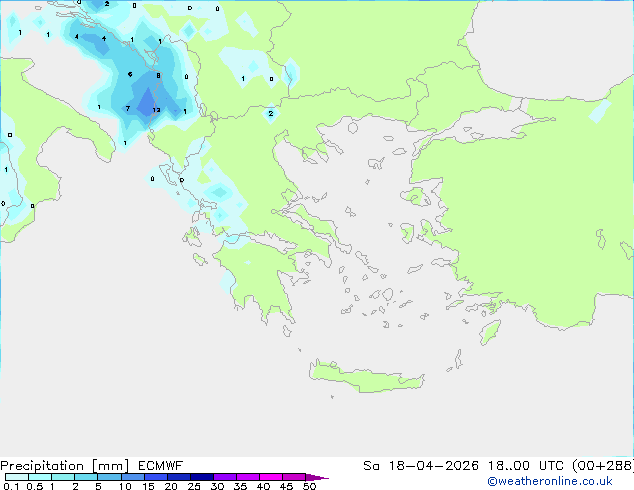
Task: Click the Crete island on the map
Action: pyautogui.click(x=366, y=376)
